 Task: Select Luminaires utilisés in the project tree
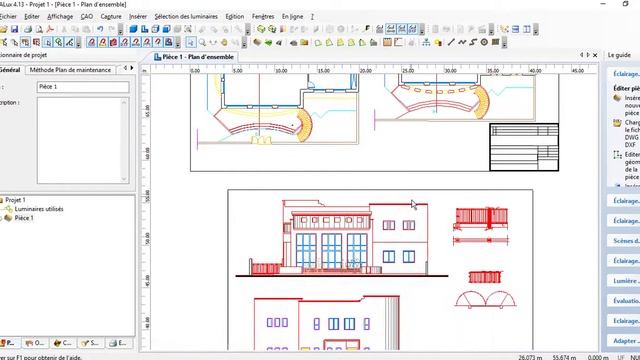click(x=39, y=209)
